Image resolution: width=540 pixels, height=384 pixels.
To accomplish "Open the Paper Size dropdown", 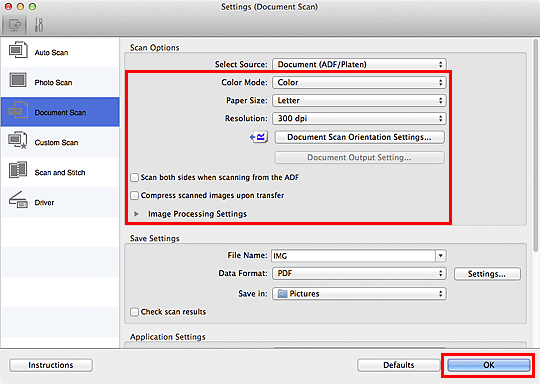I will pos(359,101).
